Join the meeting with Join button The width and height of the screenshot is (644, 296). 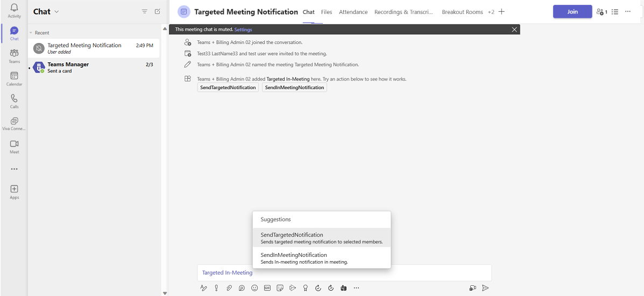click(x=572, y=11)
